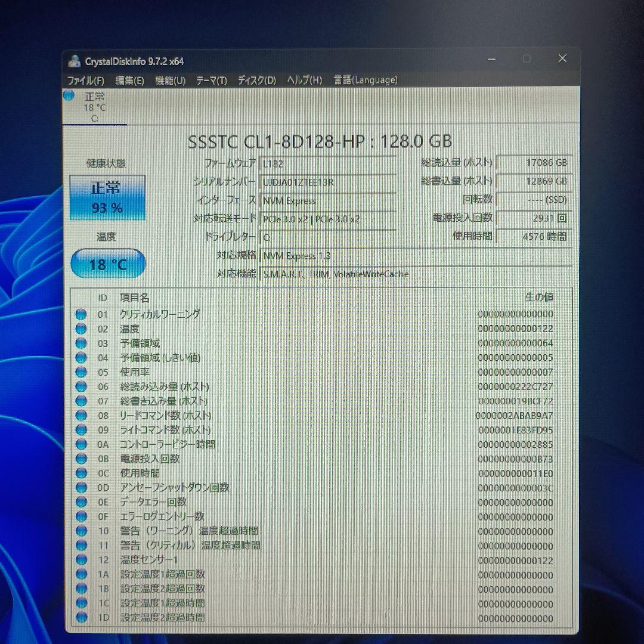Click the indicator beside 総読み込み量 (ホスト)
This screenshot has height=644, width=644.
coord(81,386)
